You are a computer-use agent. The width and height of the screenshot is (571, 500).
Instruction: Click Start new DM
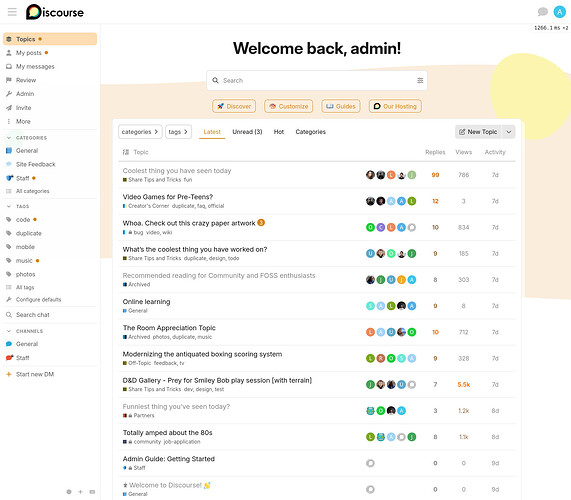(x=50, y=374)
